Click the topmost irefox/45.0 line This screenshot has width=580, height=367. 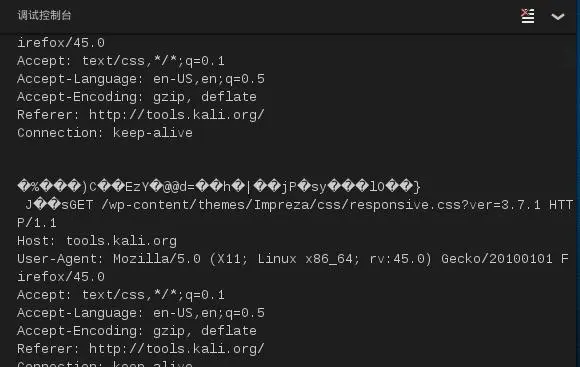click(x=61, y=43)
